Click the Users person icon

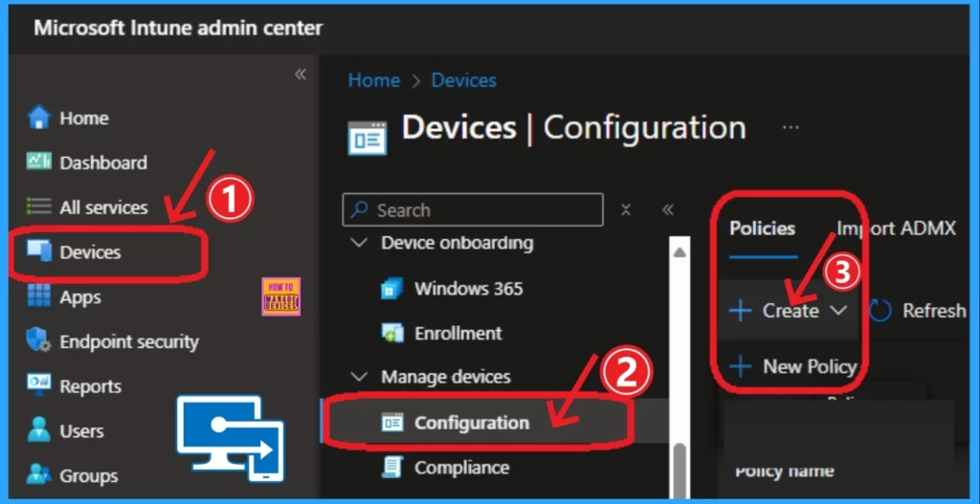pos(38,430)
